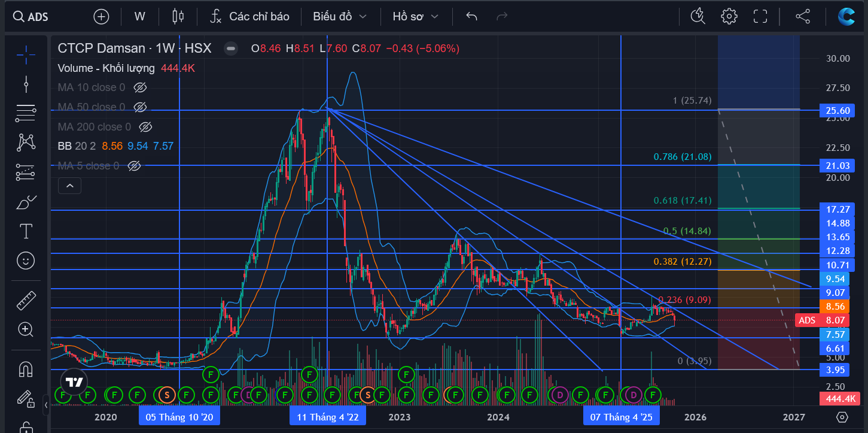Redo the last undone action

pos(502,16)
